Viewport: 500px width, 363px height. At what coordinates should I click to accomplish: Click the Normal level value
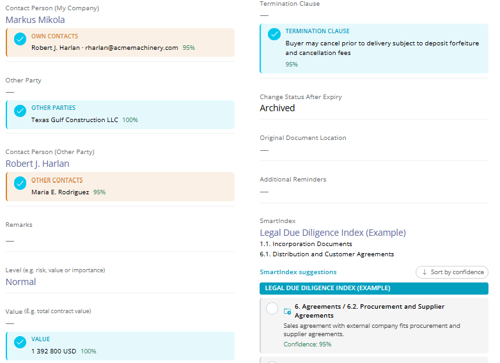(x=21, y=282)
